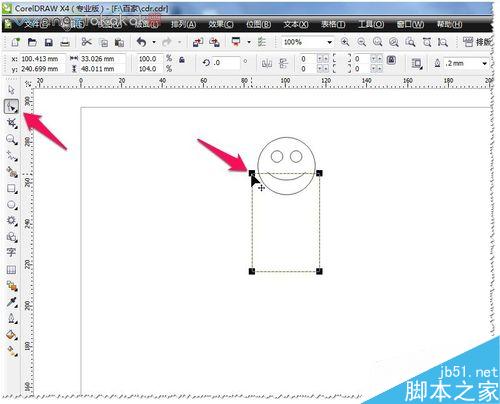Click the 排版 toolbar button

(477, 42)
